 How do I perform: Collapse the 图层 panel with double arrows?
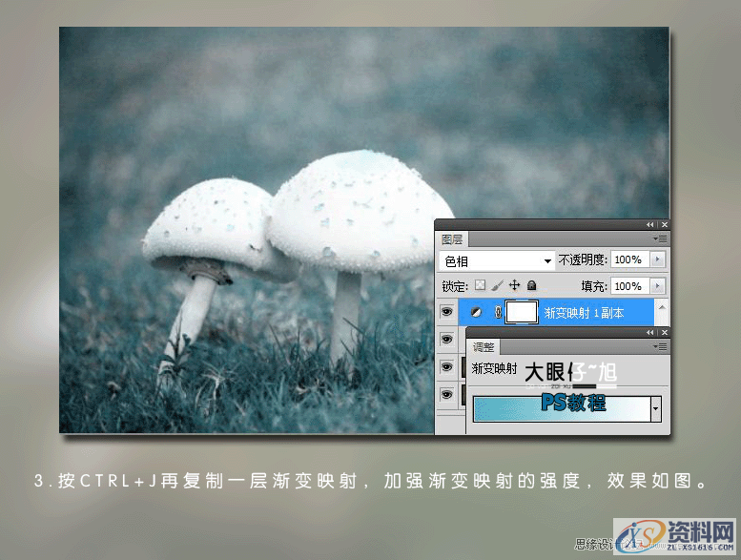[x=650, y=225]
